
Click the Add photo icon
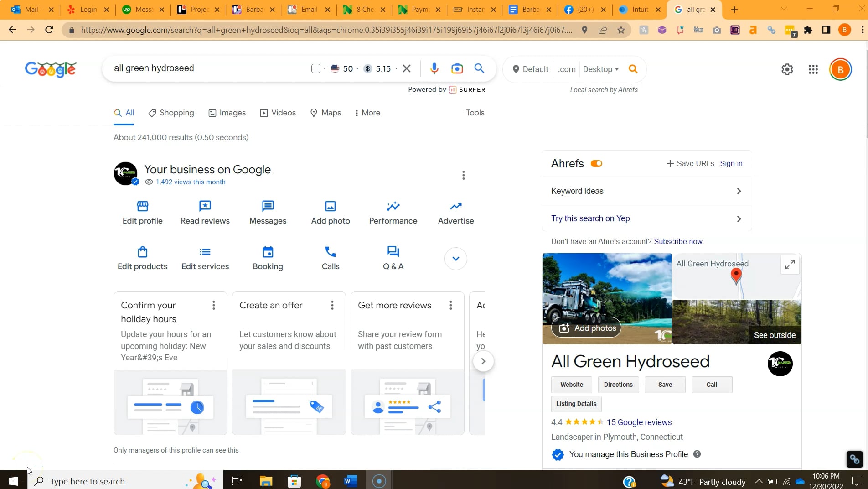331,206
